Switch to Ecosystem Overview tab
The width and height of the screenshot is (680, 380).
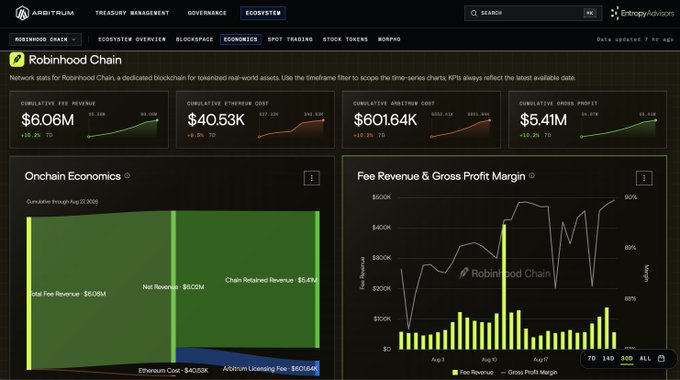click(x=132, y=39)
